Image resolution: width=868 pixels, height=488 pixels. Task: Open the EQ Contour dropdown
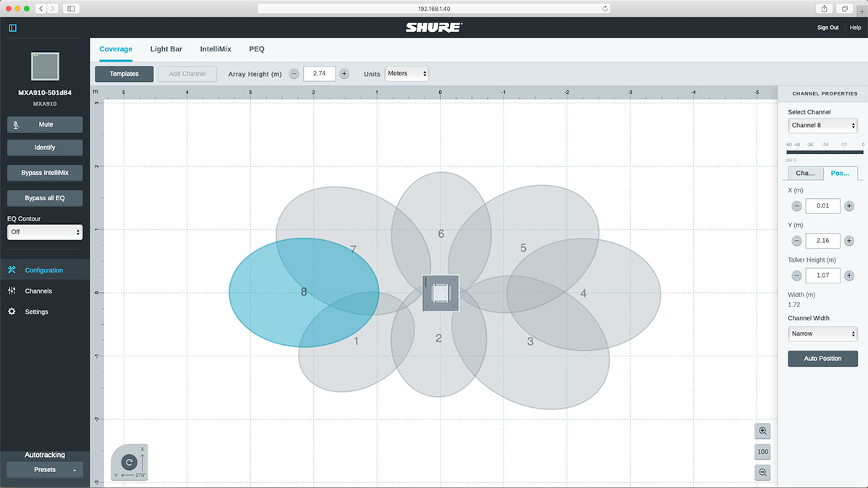coord(45,232)
